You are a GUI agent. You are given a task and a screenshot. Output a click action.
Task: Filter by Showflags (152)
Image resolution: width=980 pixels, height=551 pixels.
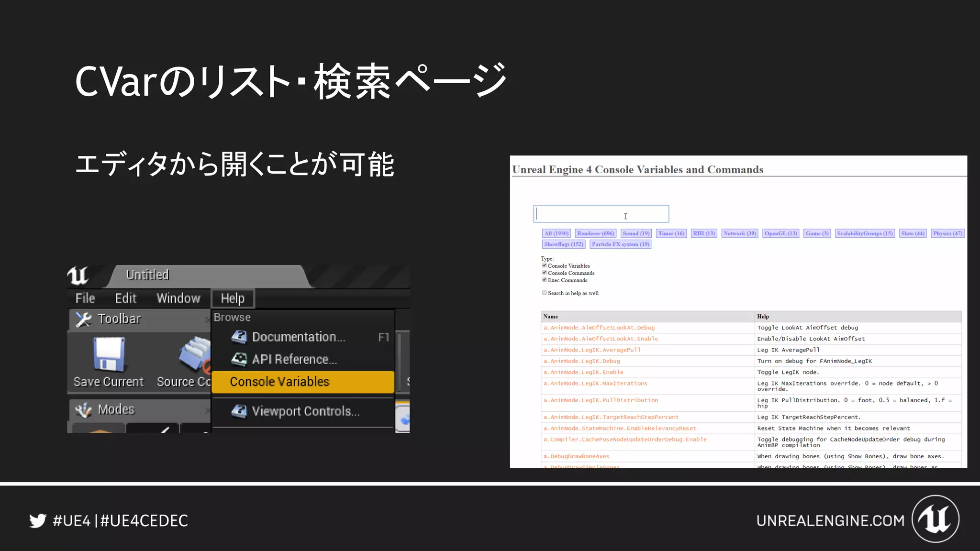[564, 244]
